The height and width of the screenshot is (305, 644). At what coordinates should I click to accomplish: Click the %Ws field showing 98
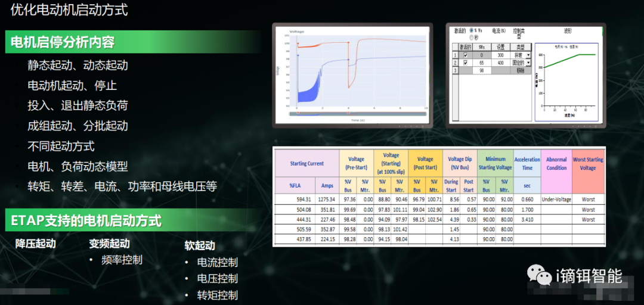tap(482, 70)
